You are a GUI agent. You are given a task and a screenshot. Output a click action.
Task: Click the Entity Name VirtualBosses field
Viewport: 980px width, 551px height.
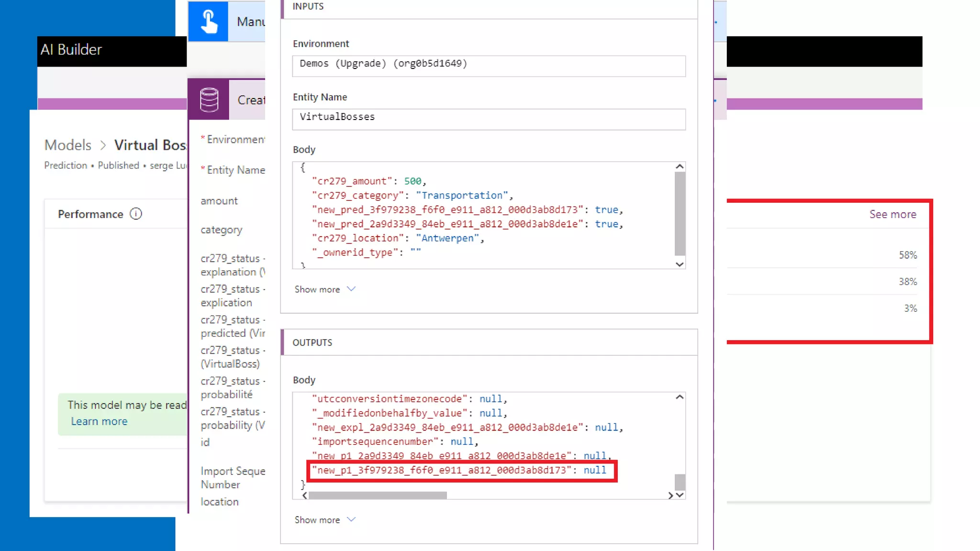489,119
